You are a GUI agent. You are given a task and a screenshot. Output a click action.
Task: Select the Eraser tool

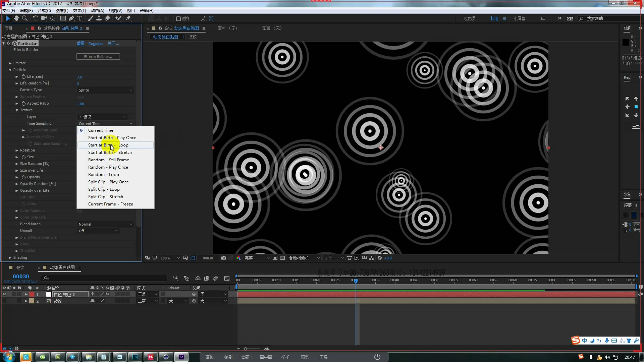coord(107,18)
